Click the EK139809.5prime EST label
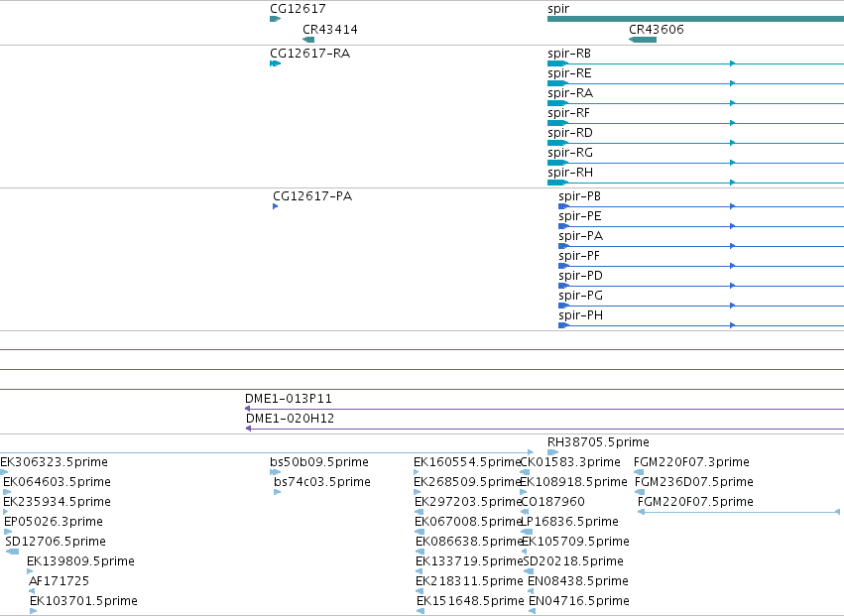This screenshot has width=844, height=616. (80, 561)
